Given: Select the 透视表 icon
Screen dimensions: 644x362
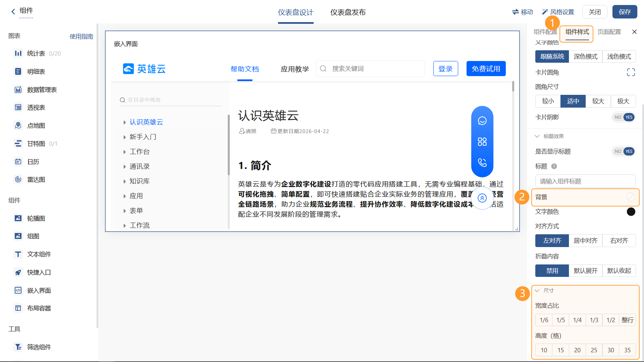Looking at the screenshot, I should point(18,107).
